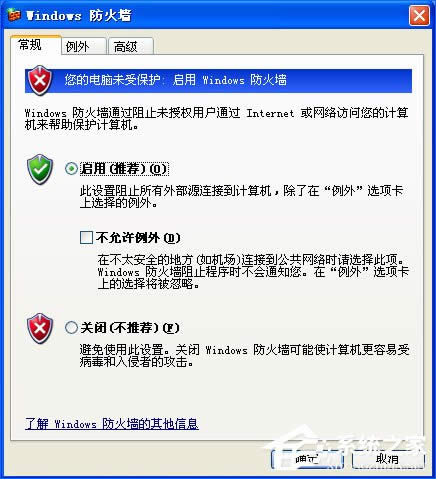Image resolution: width=436 pixels, height=479 pixels.
Task: Click the Windows 防火墙 title bar text
Action: click(x=79, y=16)
